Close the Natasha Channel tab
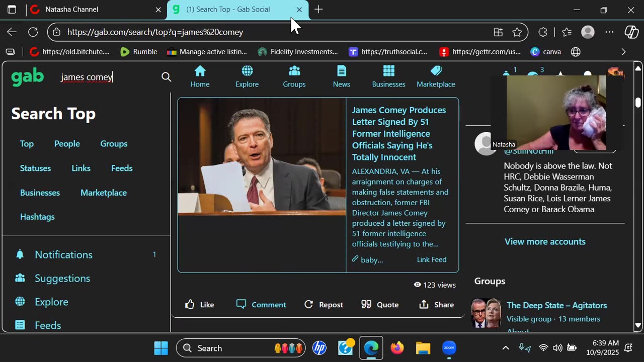 tap(158, 10)
